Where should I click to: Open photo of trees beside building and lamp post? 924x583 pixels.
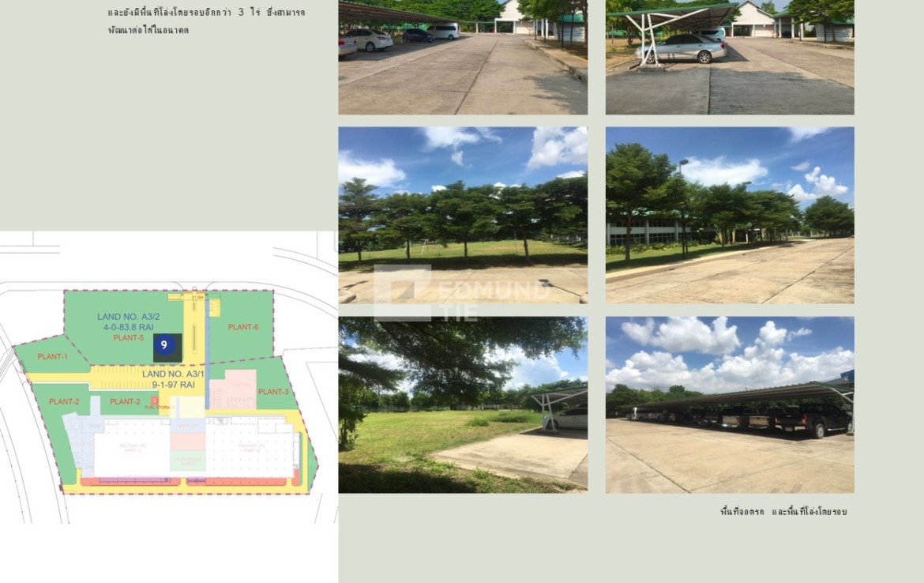pos(729,215)
